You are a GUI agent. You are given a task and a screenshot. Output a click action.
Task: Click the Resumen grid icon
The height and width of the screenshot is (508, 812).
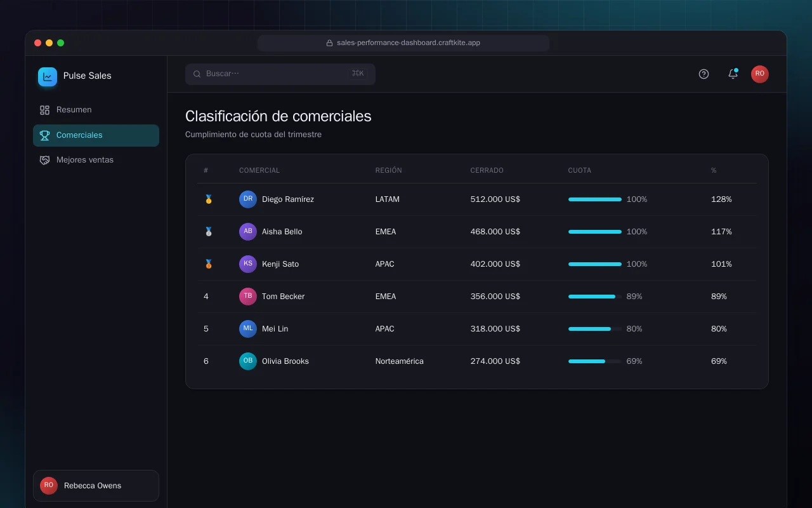click(x=44, y=110)
